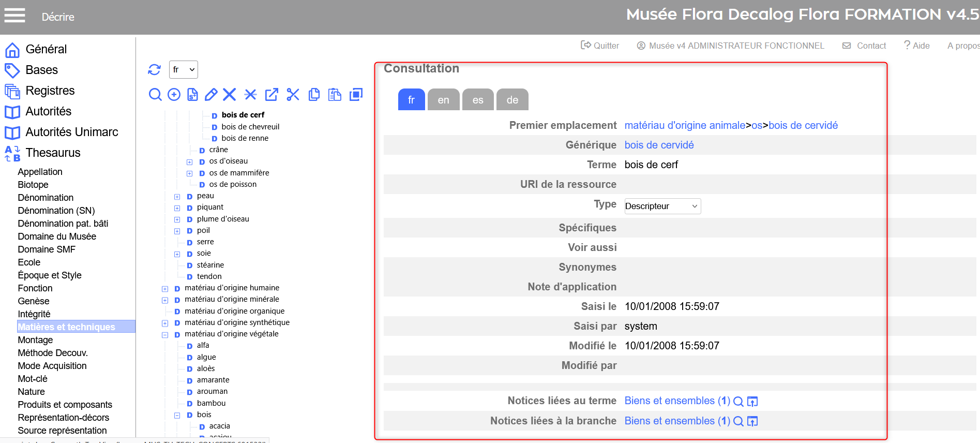Click the large X delete icon
Screen dimensions: 980x443
(x=230, y=95)
